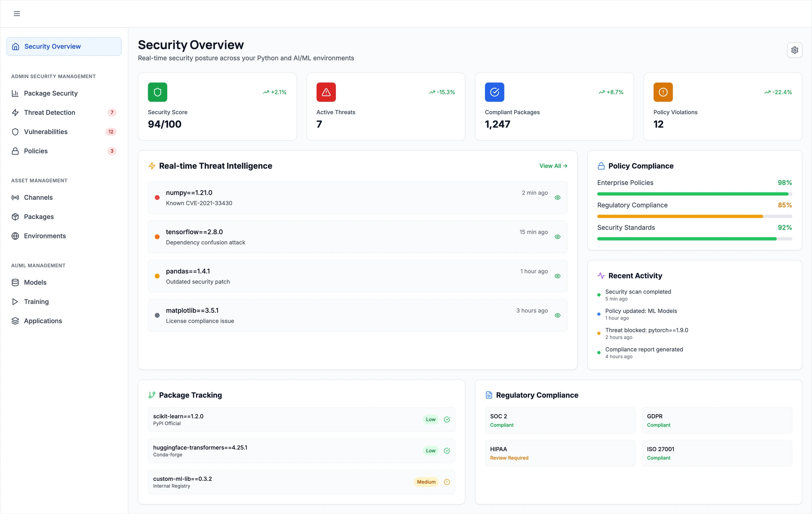Click the orange Policy Violations alert icon
The width and height of the screenshot is (812, 514).
pos(663,92)
